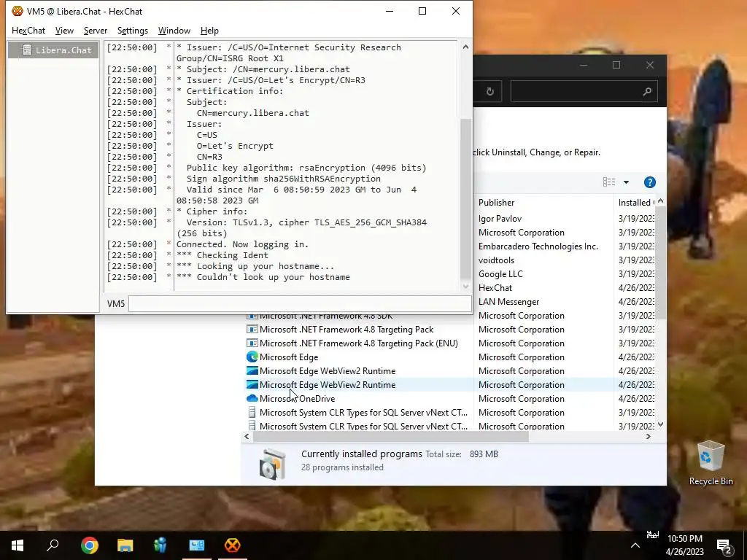Screen dimensions: 747x560
Task: Open the Help menu in HexChat
Action: pyautogui.click(x=209, y=31)
